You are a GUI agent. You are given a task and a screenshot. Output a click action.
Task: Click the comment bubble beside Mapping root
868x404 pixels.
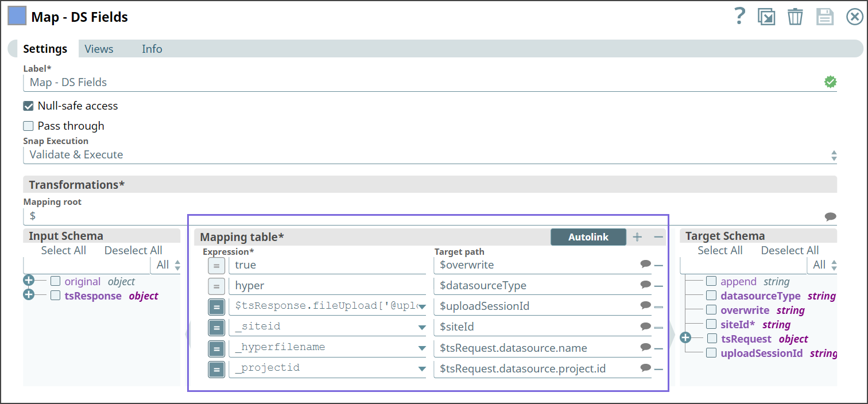pos(830,216)
